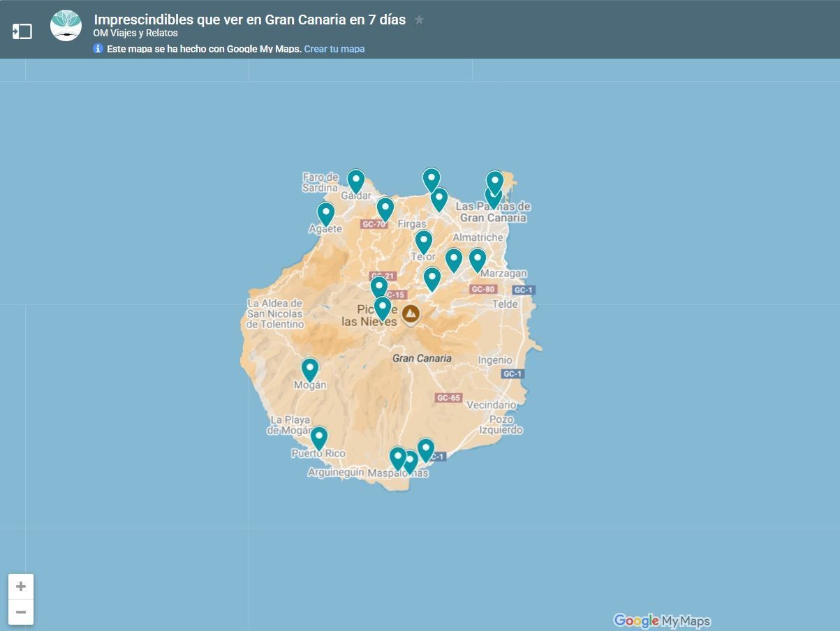Click the OM Viajes y Relatos avatar logo
840x631 pixels.
(x=66, y=26)
